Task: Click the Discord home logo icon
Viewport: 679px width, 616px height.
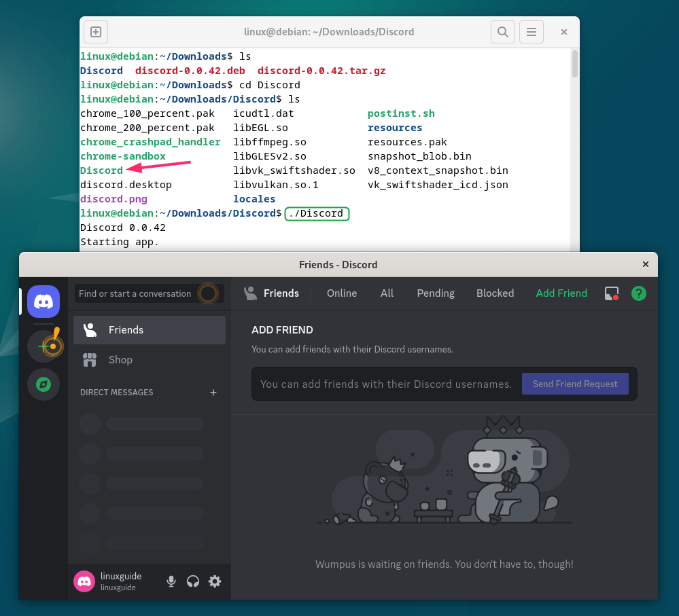Action: point(43,301)
